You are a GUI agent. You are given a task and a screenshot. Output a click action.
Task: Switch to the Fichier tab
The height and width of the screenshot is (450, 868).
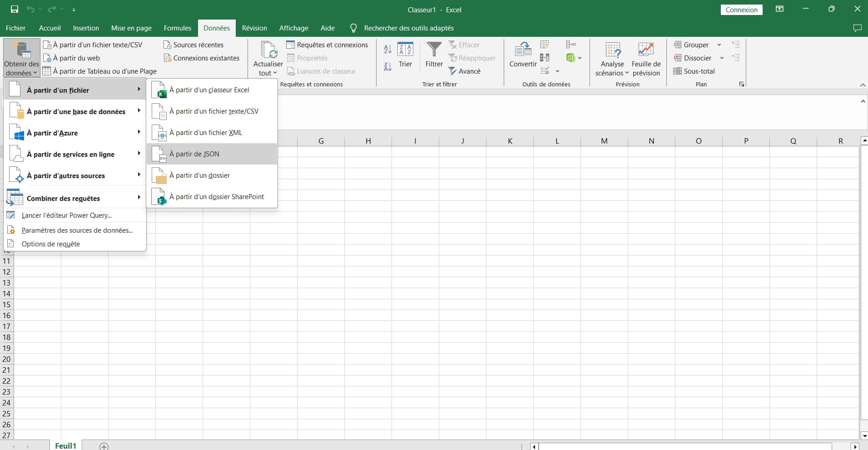click(15, 28)
